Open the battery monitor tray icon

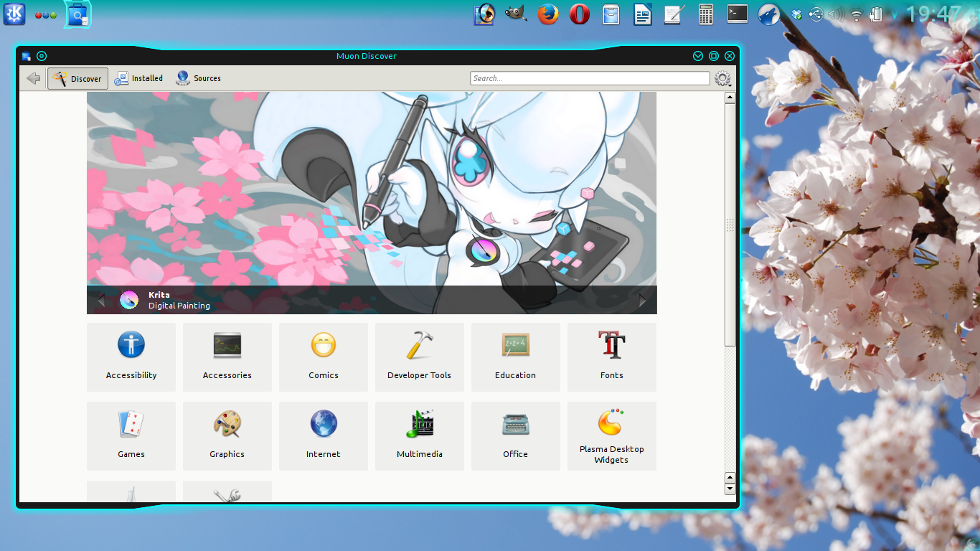tap(876, 14)
